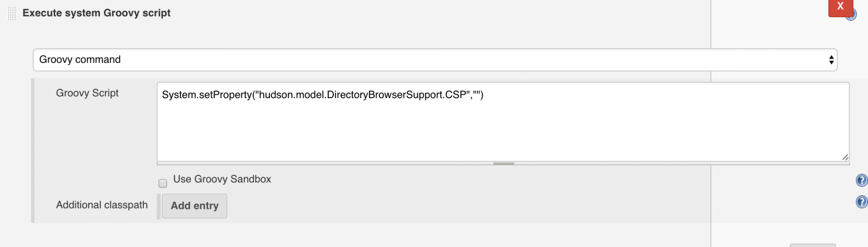The image size is (868, 247).
Task: Click the textarea corner resize grip
Action: [x=844, y=157]
